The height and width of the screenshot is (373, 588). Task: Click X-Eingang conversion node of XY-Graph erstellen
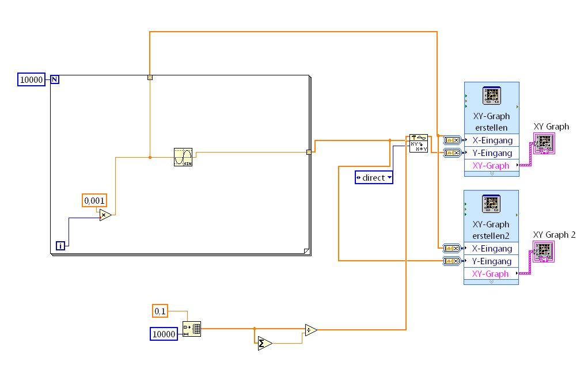[452, 140]
